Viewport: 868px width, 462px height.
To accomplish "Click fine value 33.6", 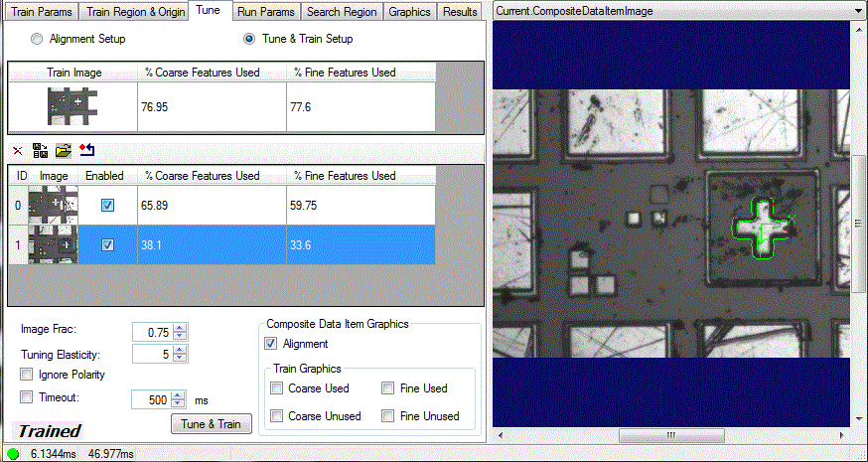I will tap(300, 244).
